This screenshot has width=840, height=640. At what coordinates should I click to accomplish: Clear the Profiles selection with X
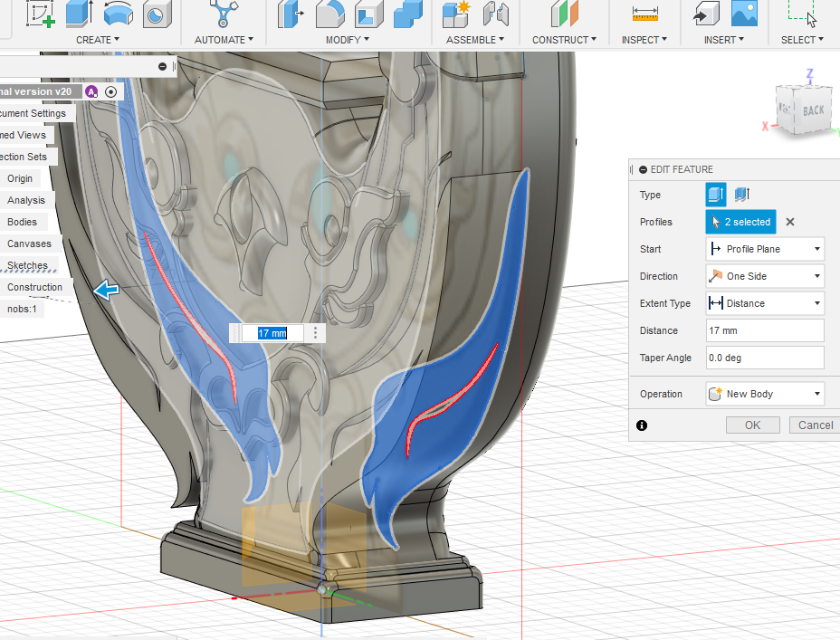click(x=789, y=222)
